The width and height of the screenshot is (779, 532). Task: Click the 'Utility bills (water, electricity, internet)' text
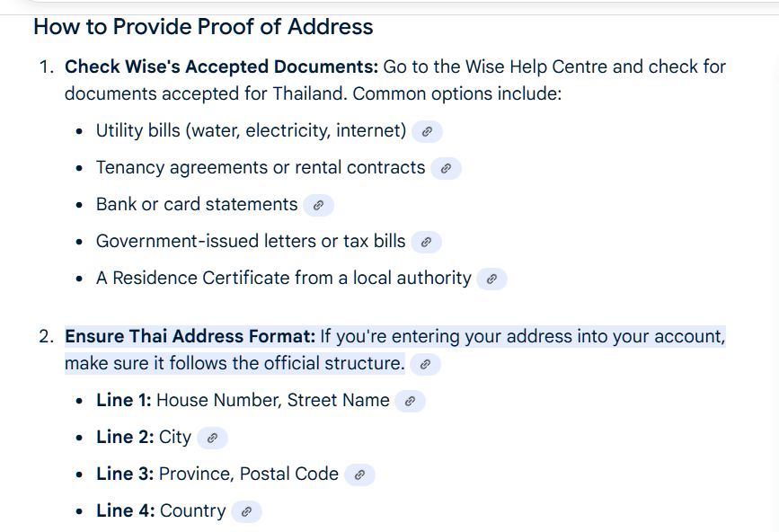tap(251, 131)
